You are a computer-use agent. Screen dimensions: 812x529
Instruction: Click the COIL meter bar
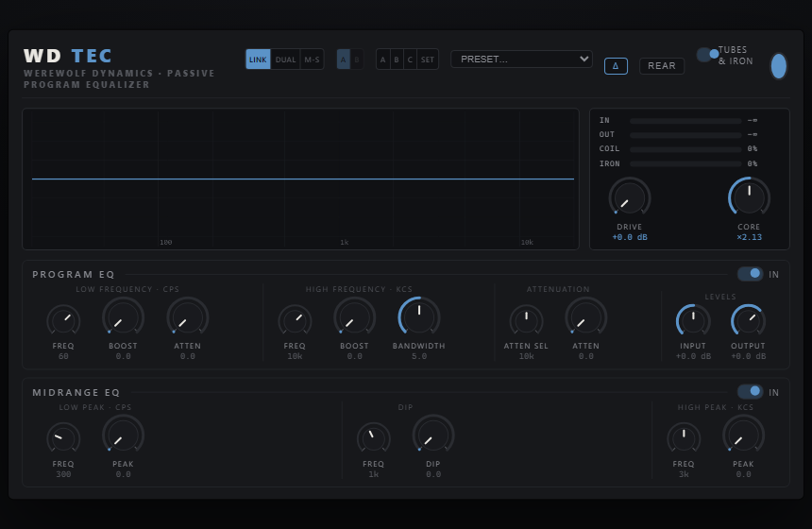(x=685, y=149)
